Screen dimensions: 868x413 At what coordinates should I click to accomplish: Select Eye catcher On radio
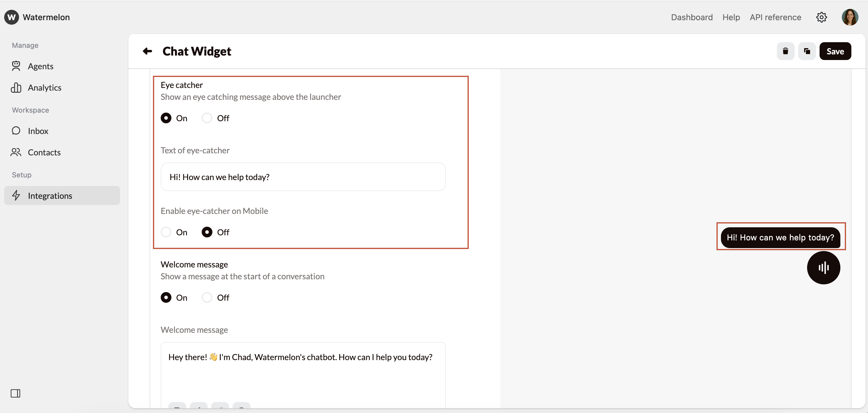(x=166, y=118)
